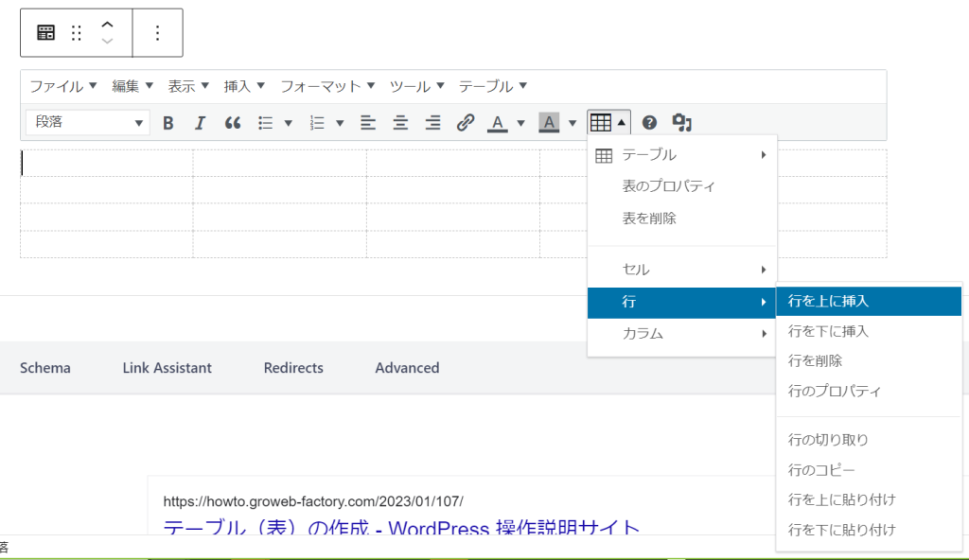Image resolution: width=969 pixels, height=560 pixels.
Task: Insert a blockquote using the quote icon
Action: click(232, 123)
